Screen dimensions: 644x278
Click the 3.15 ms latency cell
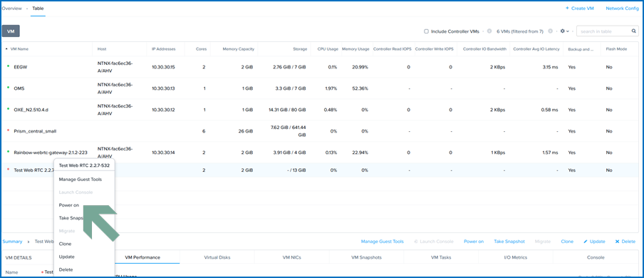pos(550,67)
